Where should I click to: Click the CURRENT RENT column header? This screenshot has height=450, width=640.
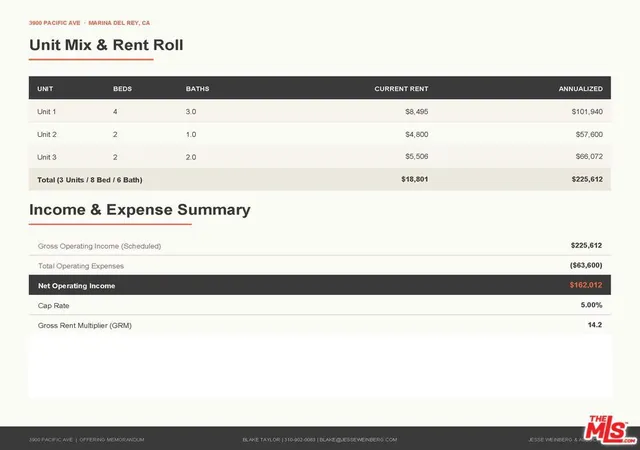pyautogui.click(x=401, y=89)
